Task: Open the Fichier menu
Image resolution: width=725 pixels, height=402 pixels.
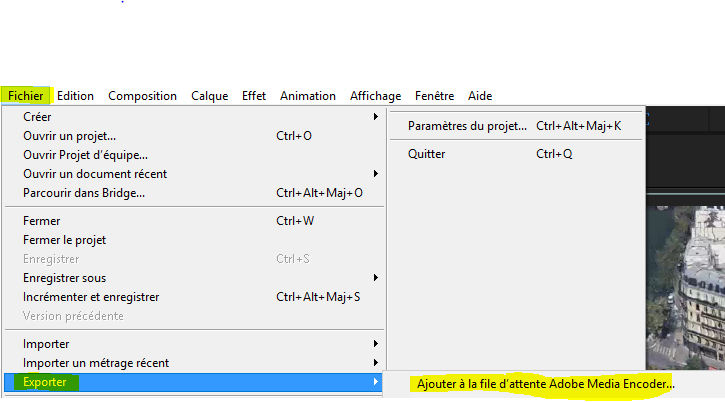Action: point(26,96)
